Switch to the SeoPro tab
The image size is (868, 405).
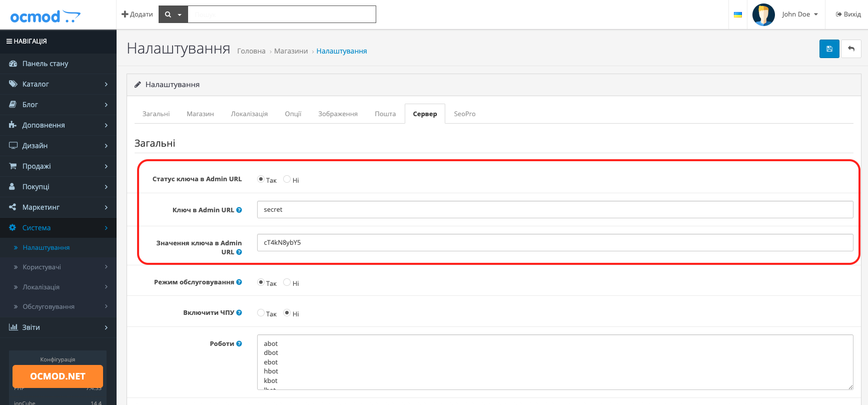tap(464, 114)
